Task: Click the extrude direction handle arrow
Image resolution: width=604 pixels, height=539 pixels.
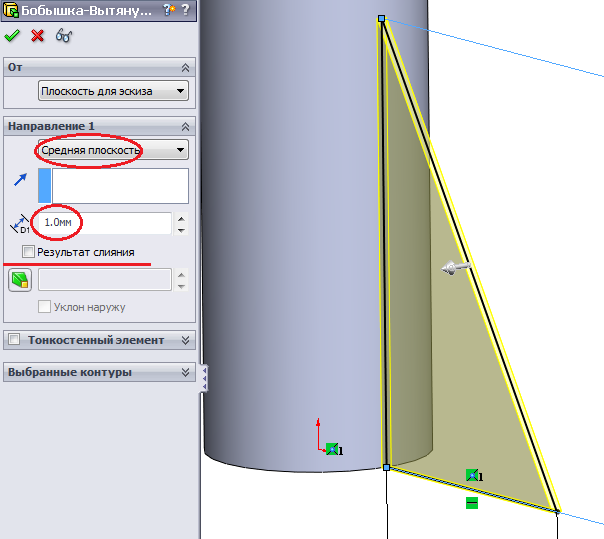Action: (x=456, y=267)
